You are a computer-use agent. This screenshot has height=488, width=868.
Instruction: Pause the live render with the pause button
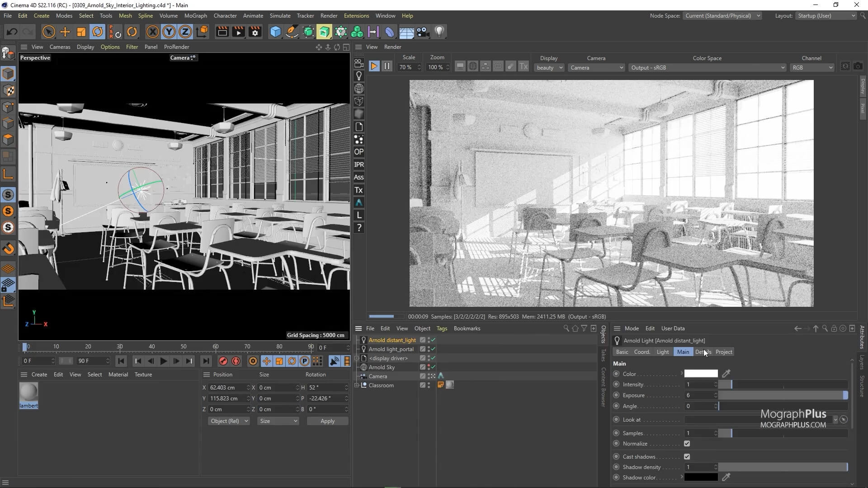[x=387, y=66]
